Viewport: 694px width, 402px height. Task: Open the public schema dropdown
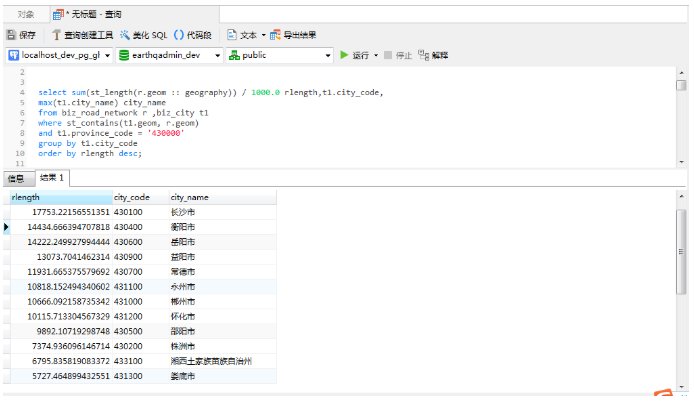coord(328,55)
